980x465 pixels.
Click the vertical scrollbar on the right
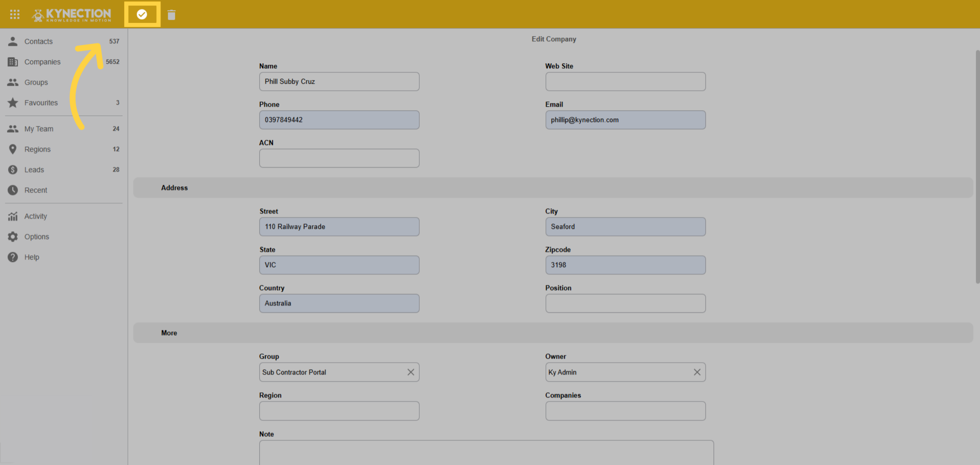pyautogui.click(x=977, y=167)
